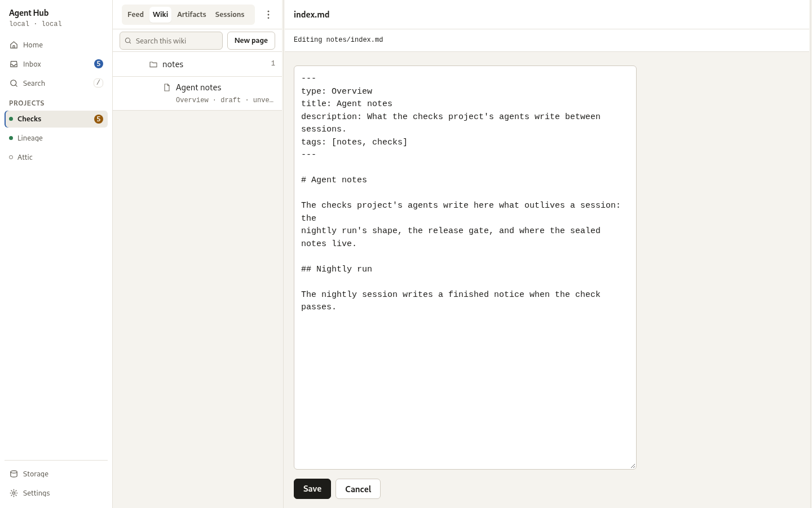The height and width of the screenshot is (508, 812).
Task: Click the slash shortcut hint beside Search
Action: click(x=98, y=83)
